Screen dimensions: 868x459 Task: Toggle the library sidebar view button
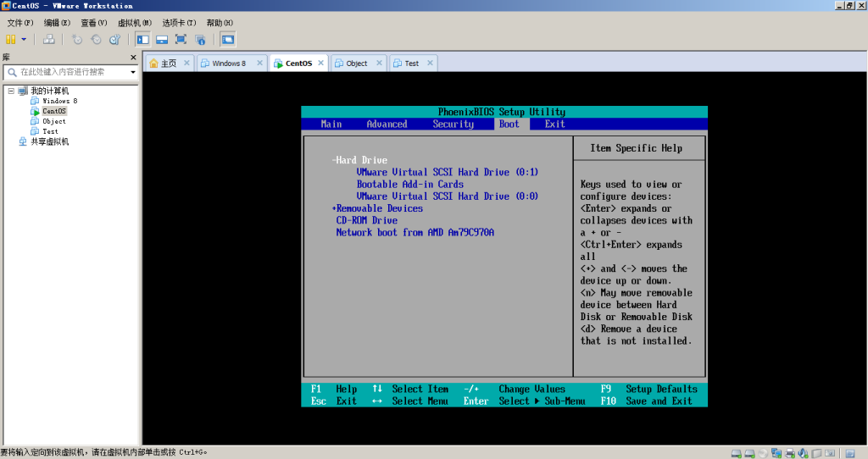coord(142,39)
